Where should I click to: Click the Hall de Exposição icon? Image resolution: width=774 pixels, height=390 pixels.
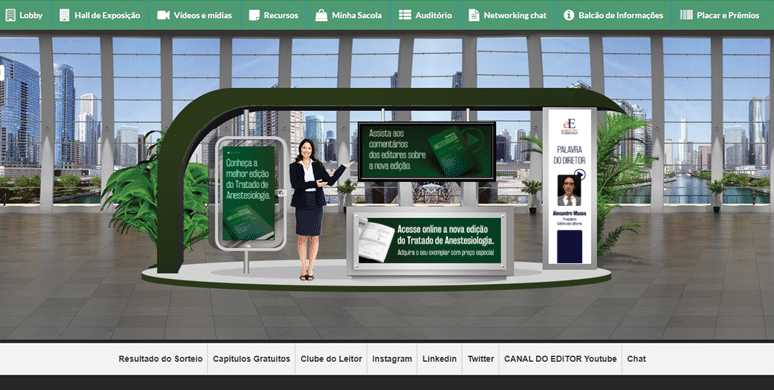tap(64, 15)
